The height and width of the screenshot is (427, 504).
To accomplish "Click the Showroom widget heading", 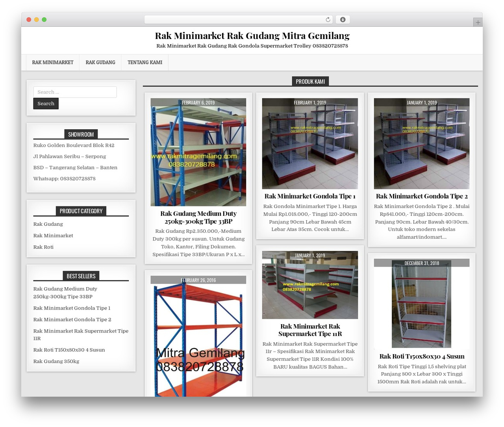I will 81,134.
